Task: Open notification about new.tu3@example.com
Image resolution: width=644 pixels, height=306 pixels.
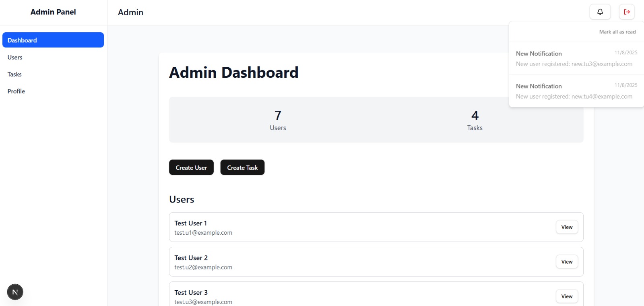Action: click(x=576, y=59)
